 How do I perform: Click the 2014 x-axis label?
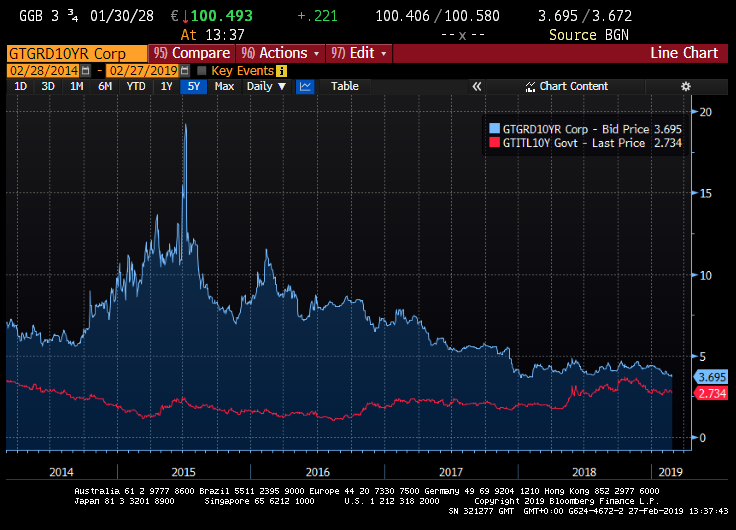(x=61, y=472)
